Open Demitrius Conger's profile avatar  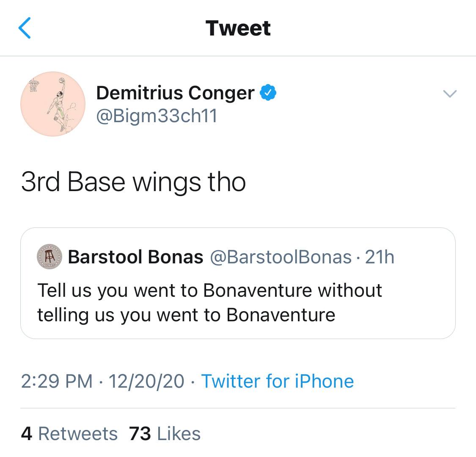click(53, 104)
